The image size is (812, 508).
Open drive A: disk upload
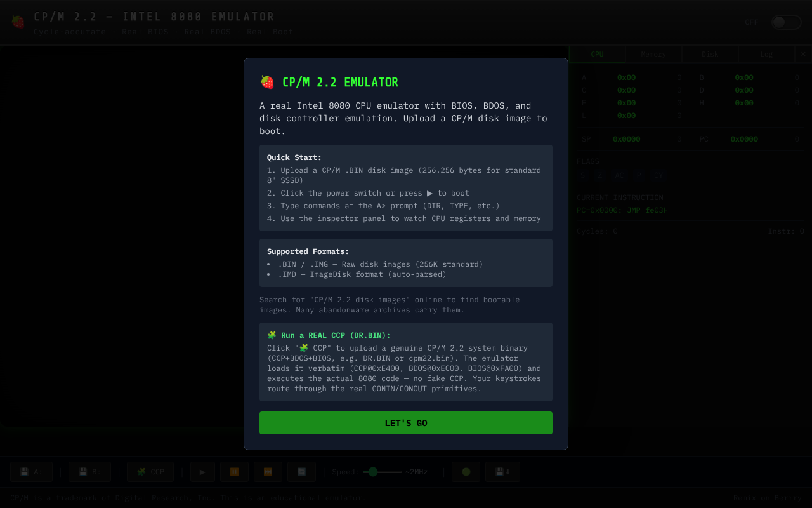click(31, 472)
